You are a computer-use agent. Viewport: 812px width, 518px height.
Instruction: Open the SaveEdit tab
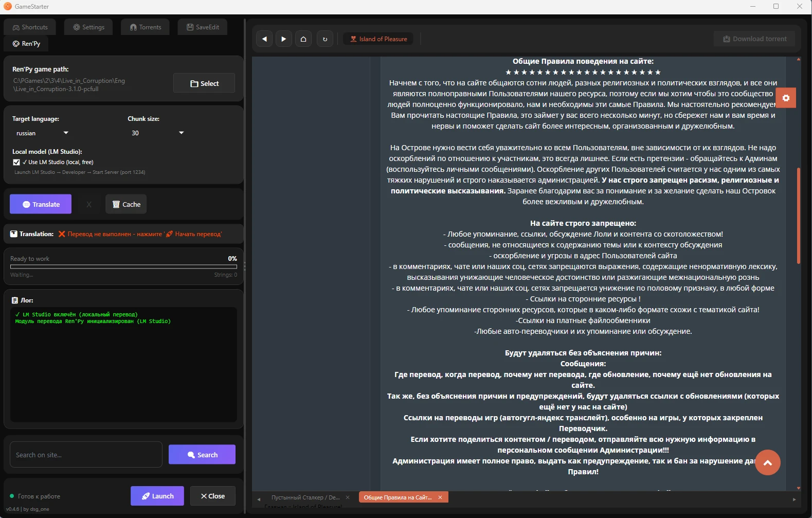click(x=203, y=27)
